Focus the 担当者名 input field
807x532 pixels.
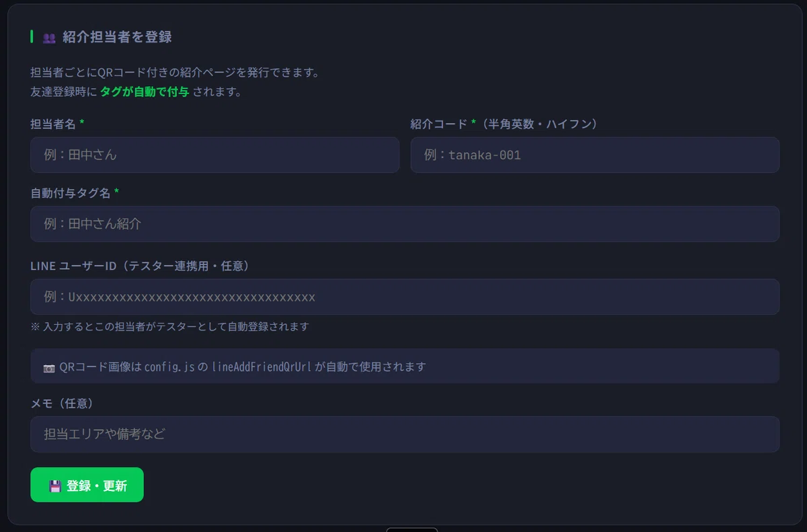[x=215, y=155]
